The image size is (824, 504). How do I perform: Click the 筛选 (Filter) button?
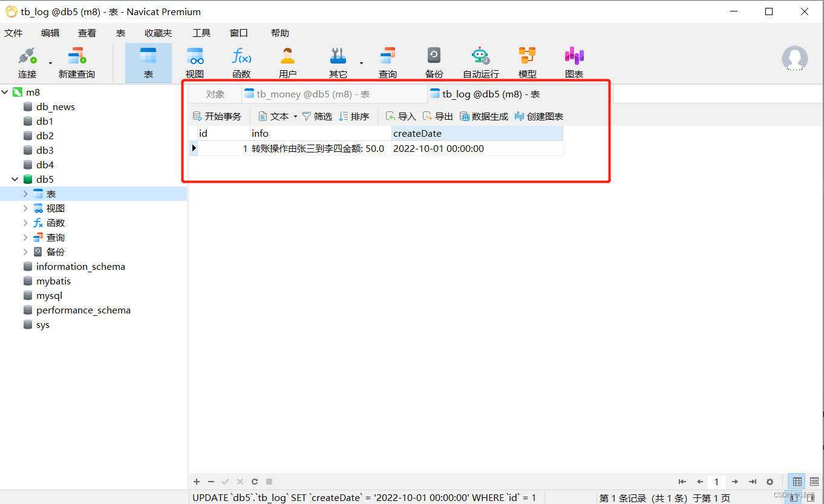coord(317,116)
